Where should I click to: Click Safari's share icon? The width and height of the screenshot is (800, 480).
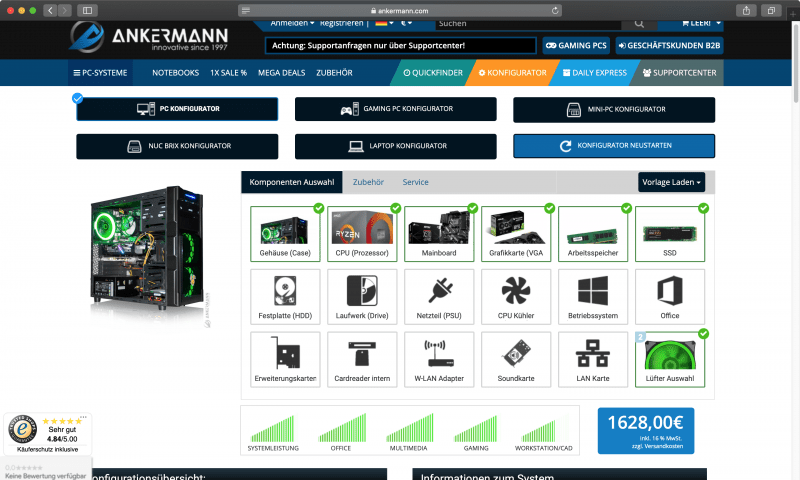coord(746,10)
